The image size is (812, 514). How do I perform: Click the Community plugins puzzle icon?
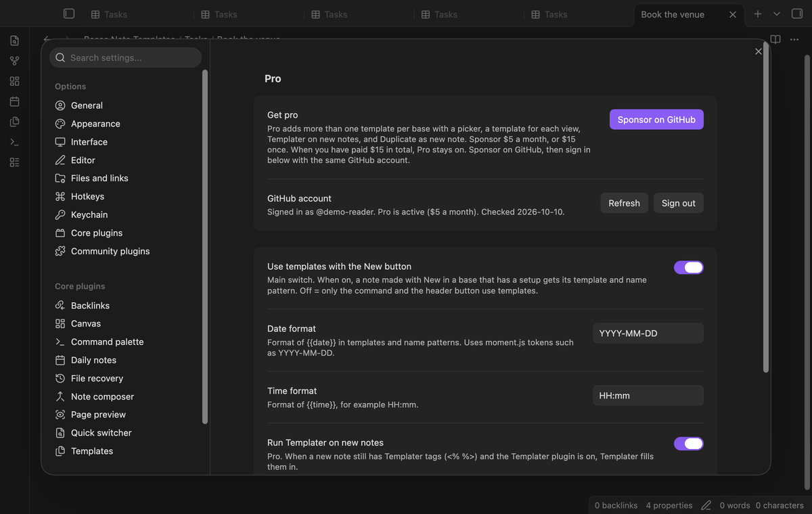click(x=60, y=251)
